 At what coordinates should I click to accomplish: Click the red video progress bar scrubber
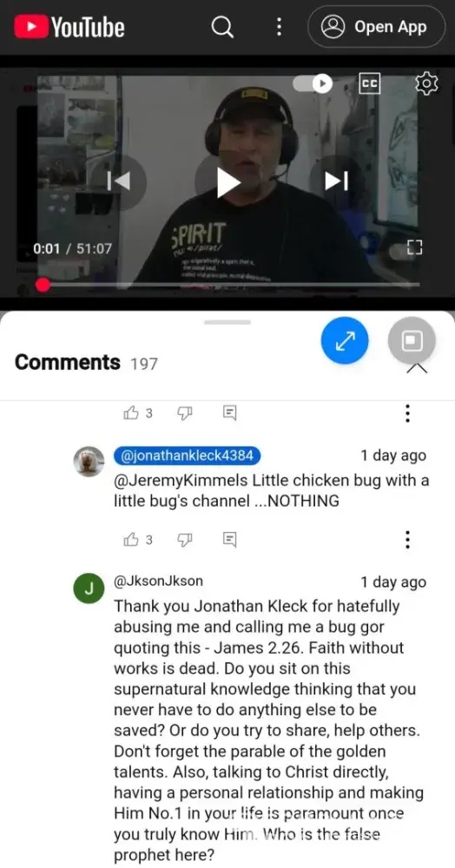43,285
